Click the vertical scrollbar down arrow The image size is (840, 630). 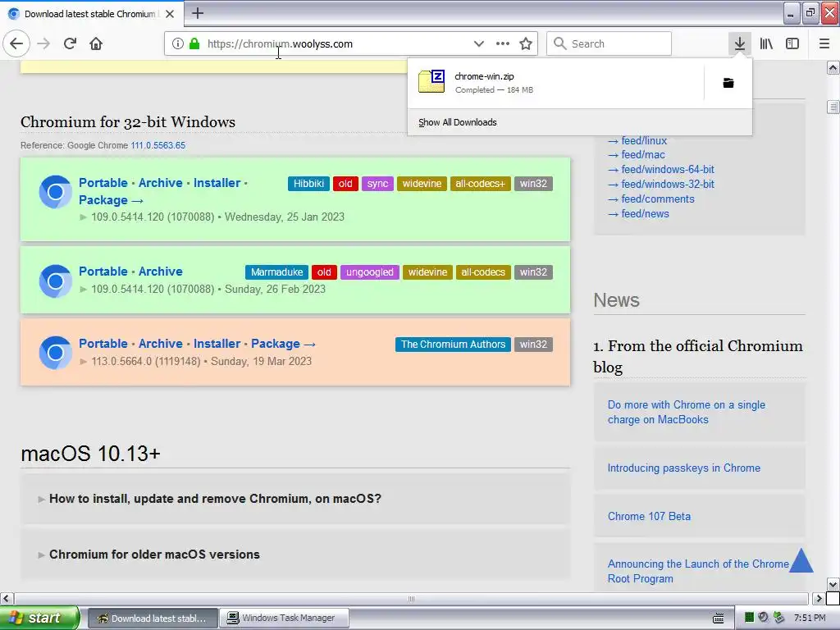tap(833, 584)
